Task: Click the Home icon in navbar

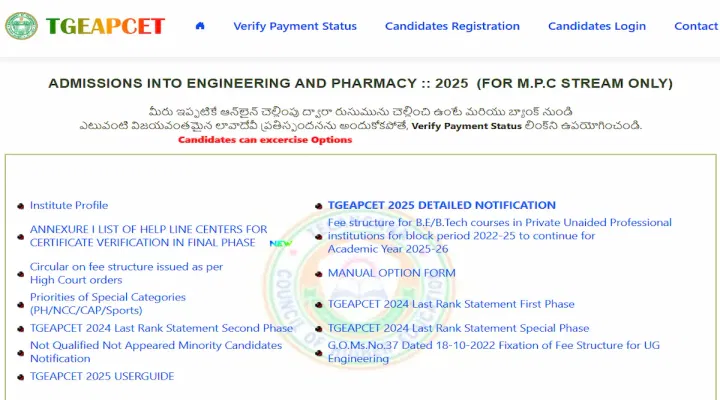Action: [200, 26]
